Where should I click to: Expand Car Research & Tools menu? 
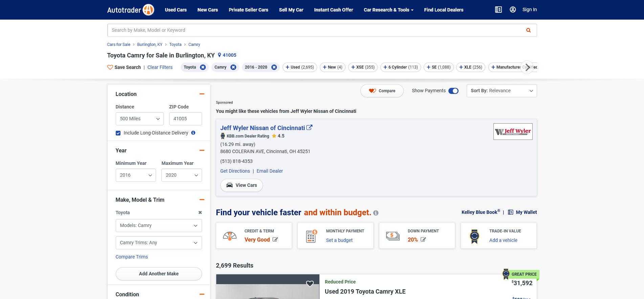point(388,10)
